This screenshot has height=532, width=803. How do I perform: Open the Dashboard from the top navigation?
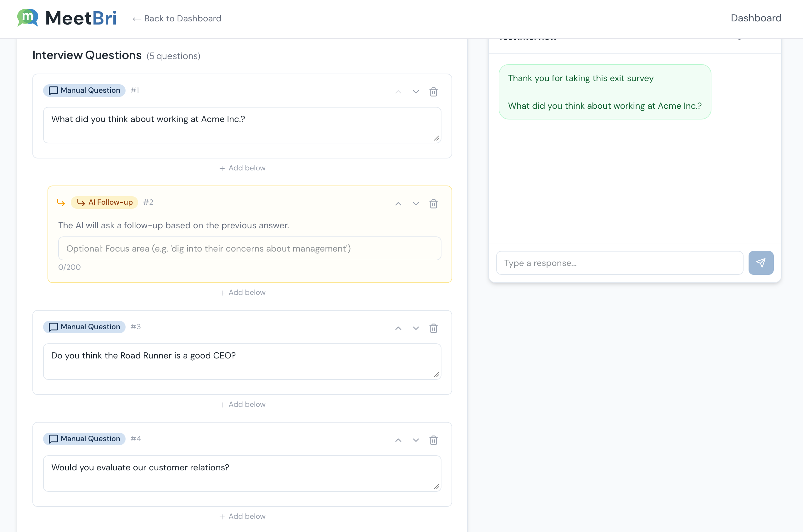755,18
